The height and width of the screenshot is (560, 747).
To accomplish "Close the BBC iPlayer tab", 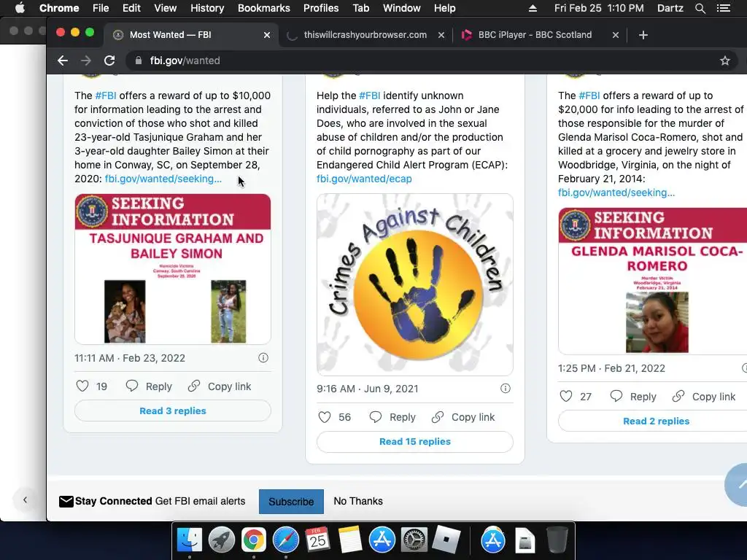I will [x=616, y=35].
